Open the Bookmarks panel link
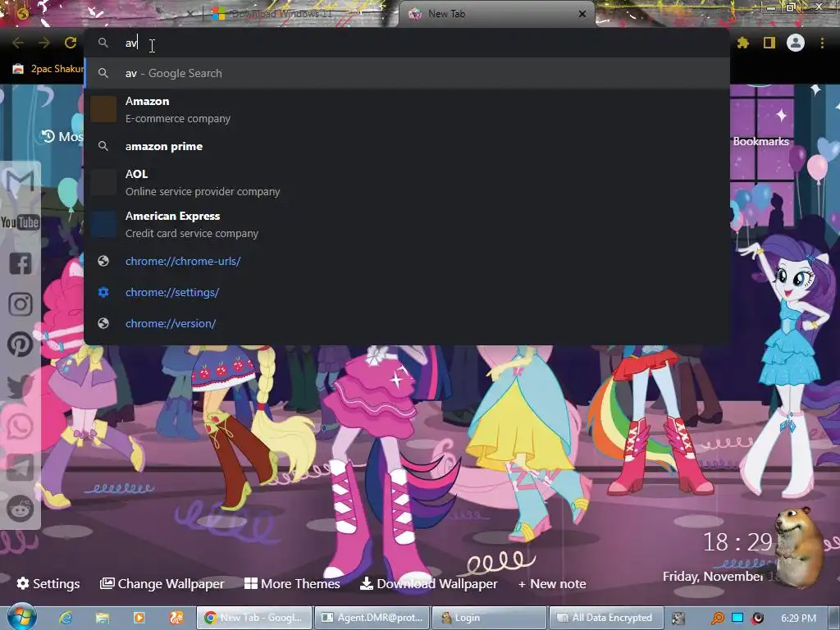Viewport: 840px width, 630px height. click(760, 141)
